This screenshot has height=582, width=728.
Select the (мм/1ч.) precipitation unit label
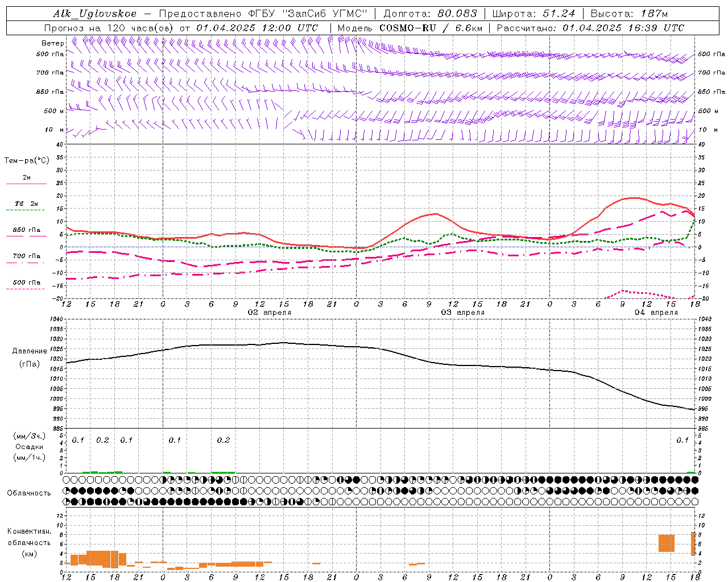[x=29, y=458]
